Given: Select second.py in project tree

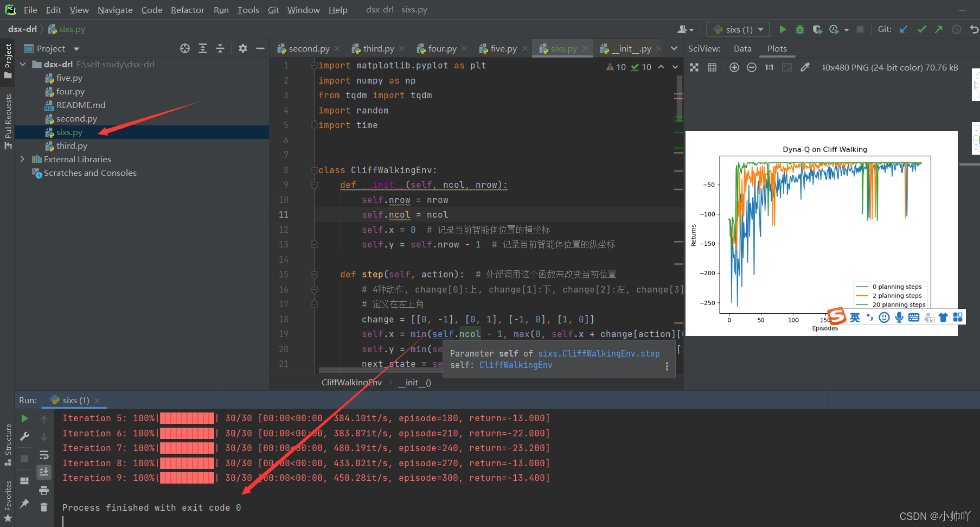Looking at the screenshot, I should tap(76, 118).
